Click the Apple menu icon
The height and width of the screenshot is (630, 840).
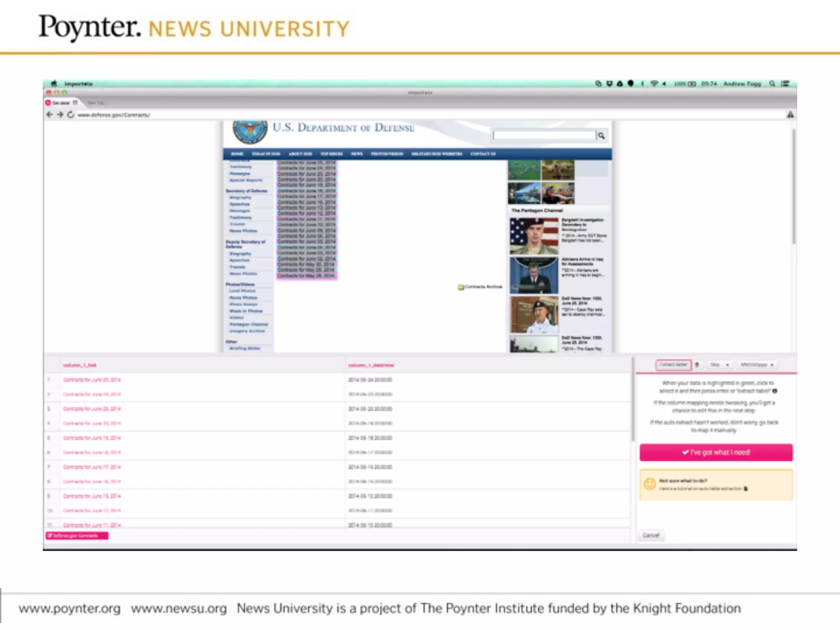[x=54, y=84]
